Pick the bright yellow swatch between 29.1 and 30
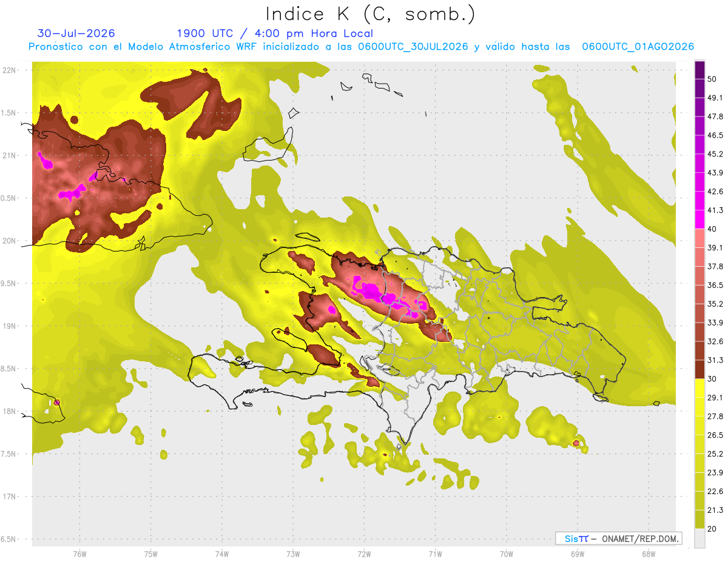 click(x=699, y=387)
